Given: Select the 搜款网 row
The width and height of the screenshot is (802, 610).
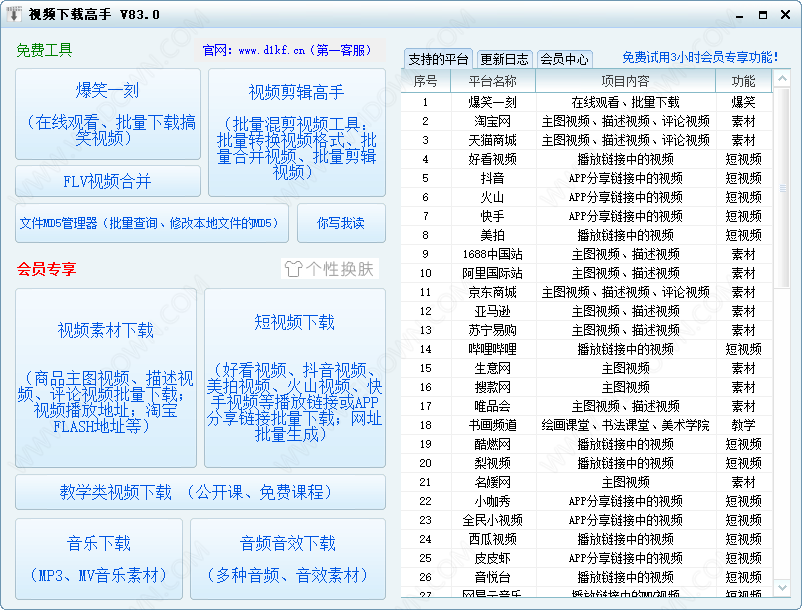Looking at the screenshot, I should 587,387.
